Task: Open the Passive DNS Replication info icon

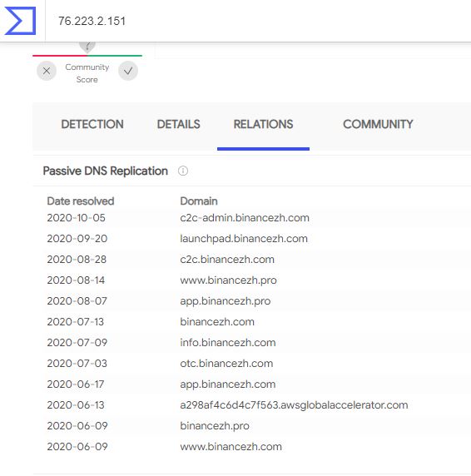Action: coord(183,171)
